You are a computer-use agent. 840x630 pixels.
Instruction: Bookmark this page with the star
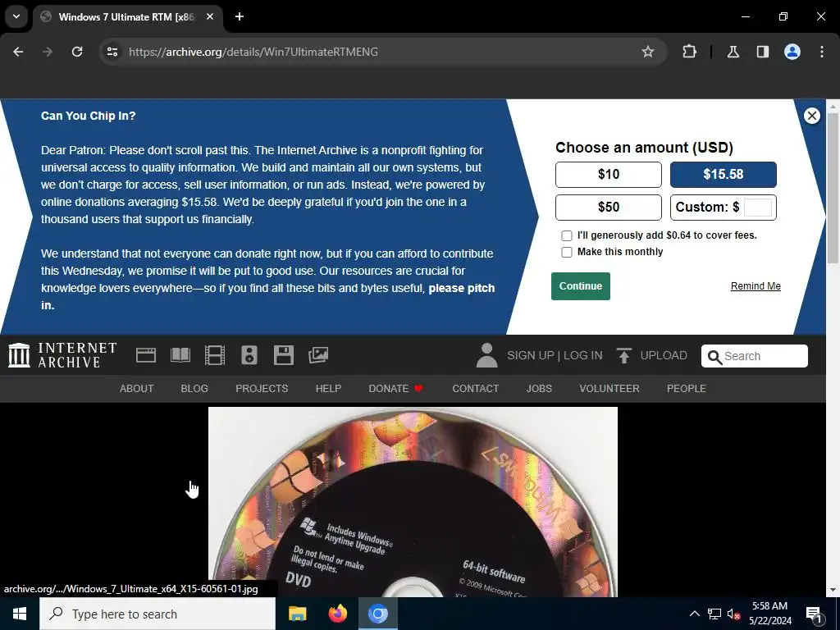pos(648,52)
